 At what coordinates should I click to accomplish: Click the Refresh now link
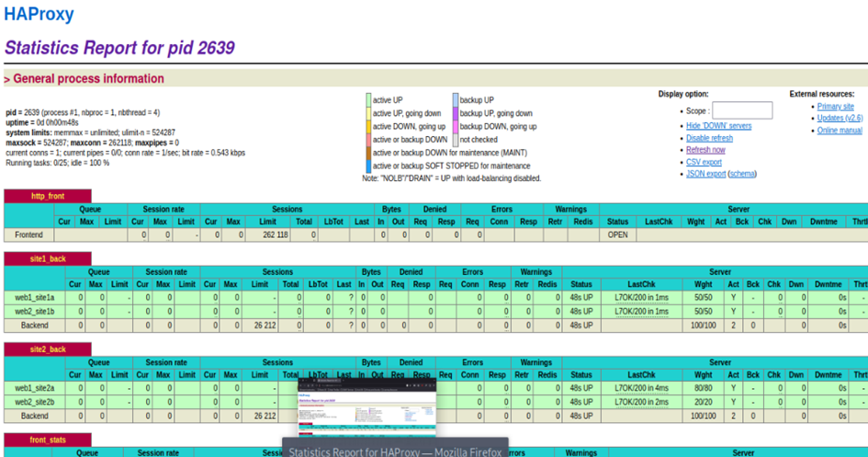[x=705, y=150]
